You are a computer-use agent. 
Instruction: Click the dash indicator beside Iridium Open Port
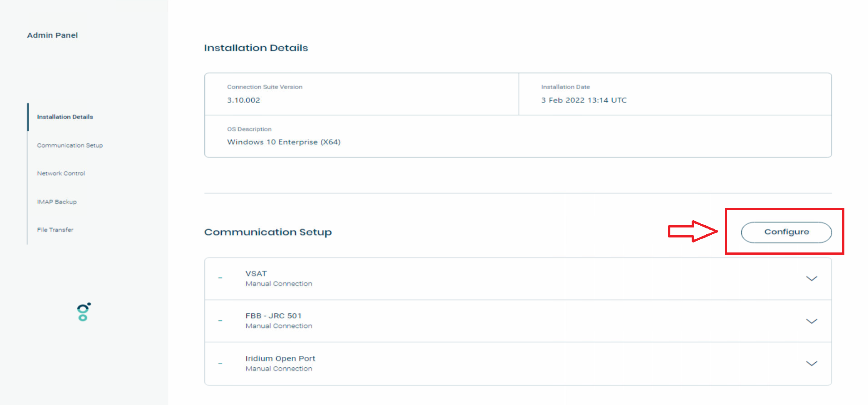pyautogui.click(x=220, y=363)
